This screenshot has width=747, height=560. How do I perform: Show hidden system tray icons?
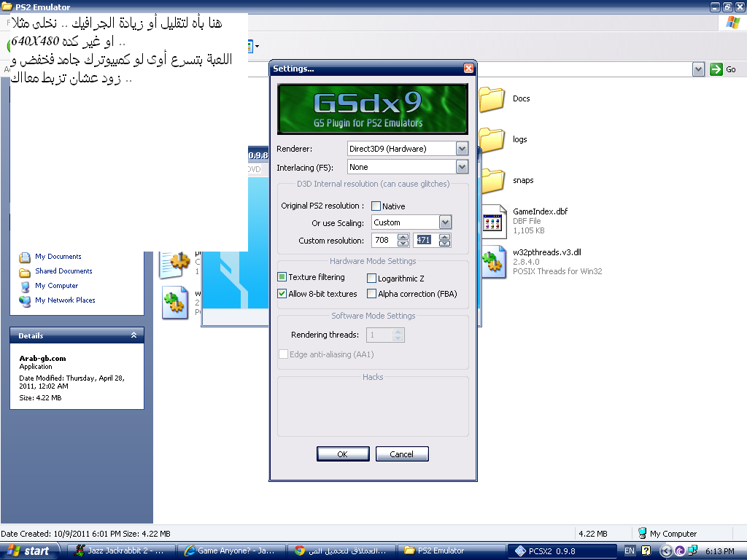click(667, 551)
